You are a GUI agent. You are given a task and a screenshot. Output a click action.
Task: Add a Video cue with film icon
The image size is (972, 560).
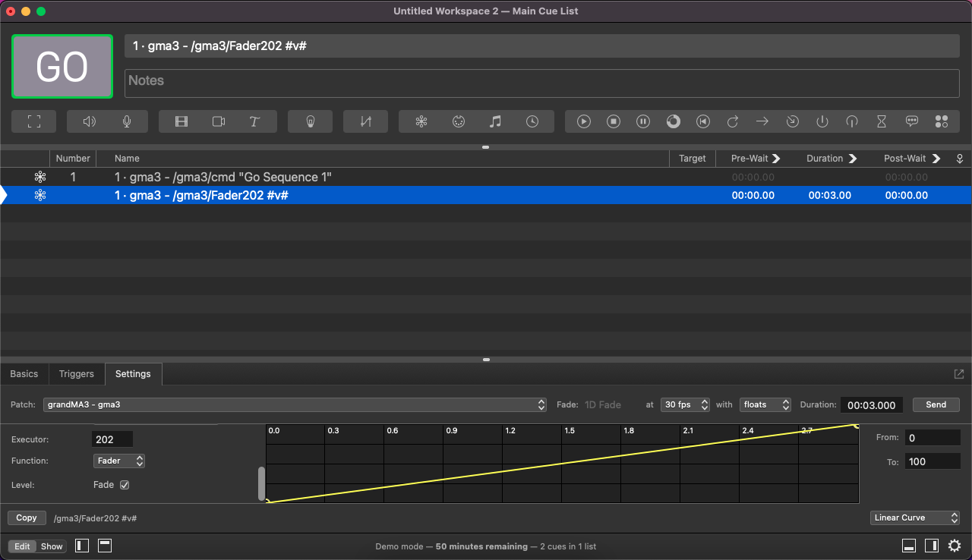click(181, 121)
